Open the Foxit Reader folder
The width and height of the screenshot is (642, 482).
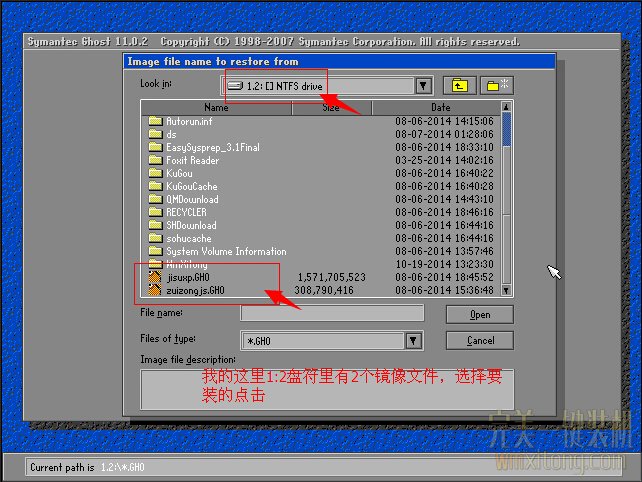[192, 160]
